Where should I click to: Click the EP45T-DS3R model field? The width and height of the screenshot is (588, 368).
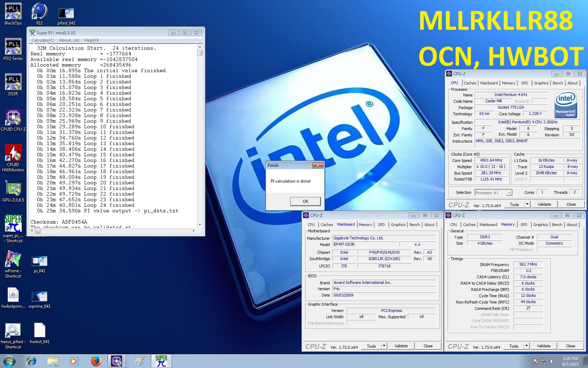(365, 244)
